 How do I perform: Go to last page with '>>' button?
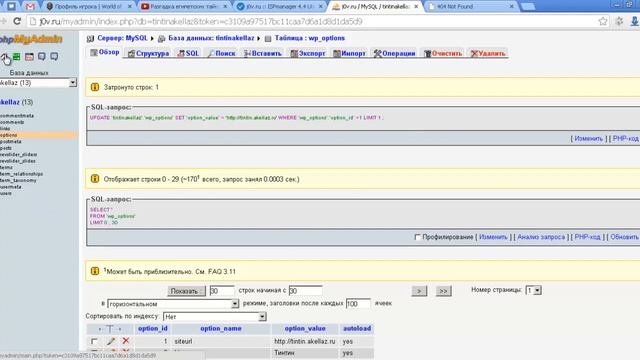click(443, 291)
